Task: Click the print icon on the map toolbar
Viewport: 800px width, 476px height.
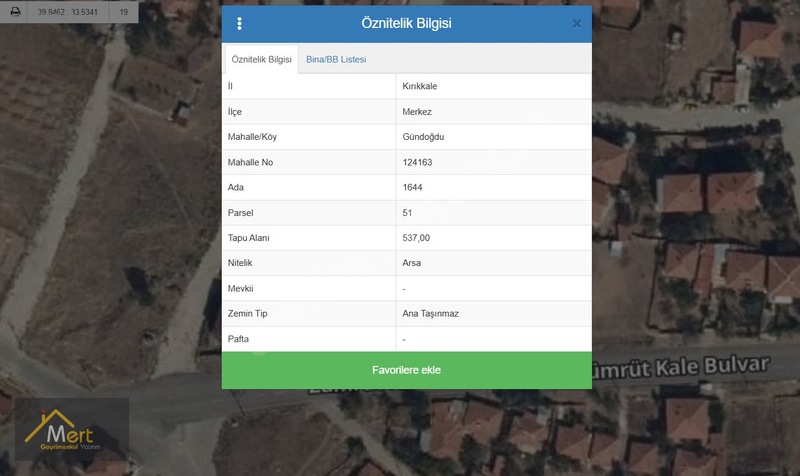Action: click(x=16, y=11)
